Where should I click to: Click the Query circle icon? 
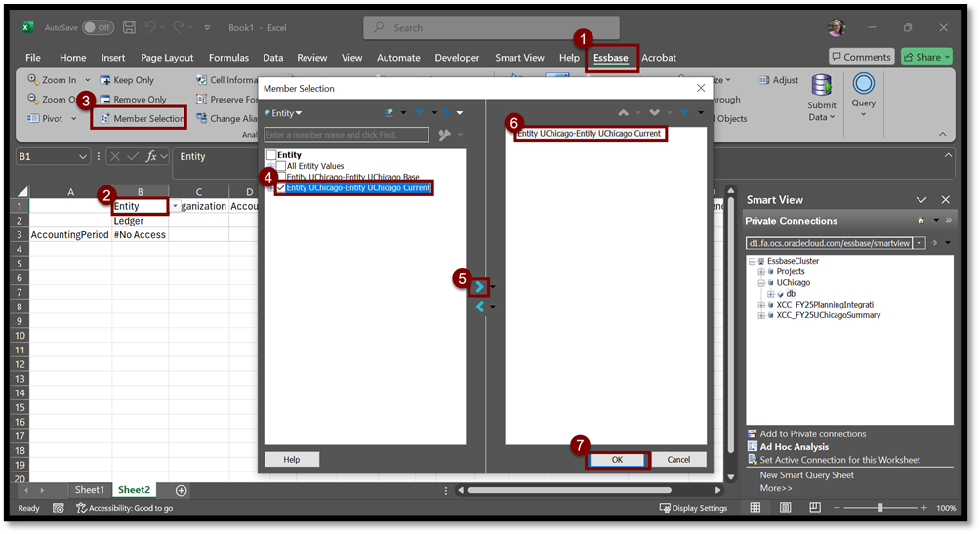coord(863,84)
